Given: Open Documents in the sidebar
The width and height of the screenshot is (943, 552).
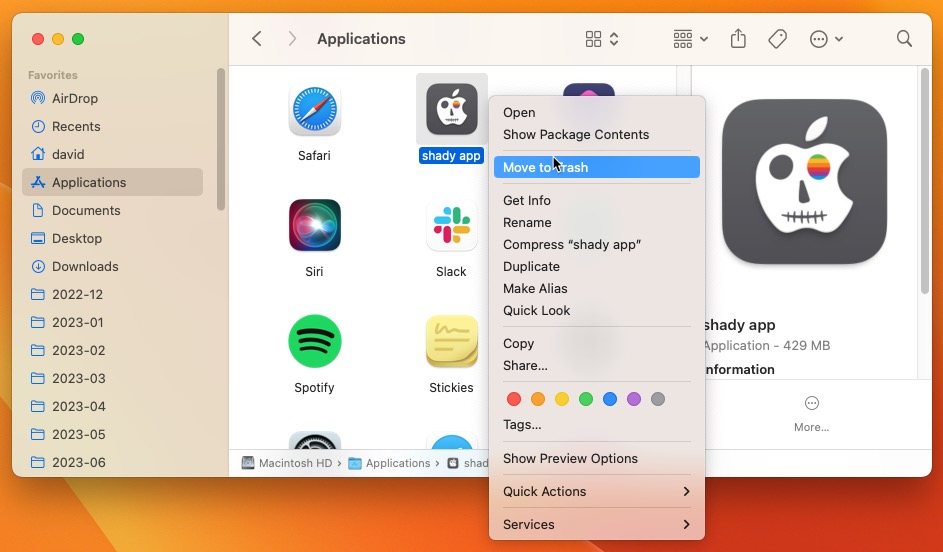Looking at the screenshot, I should point(112,210).
